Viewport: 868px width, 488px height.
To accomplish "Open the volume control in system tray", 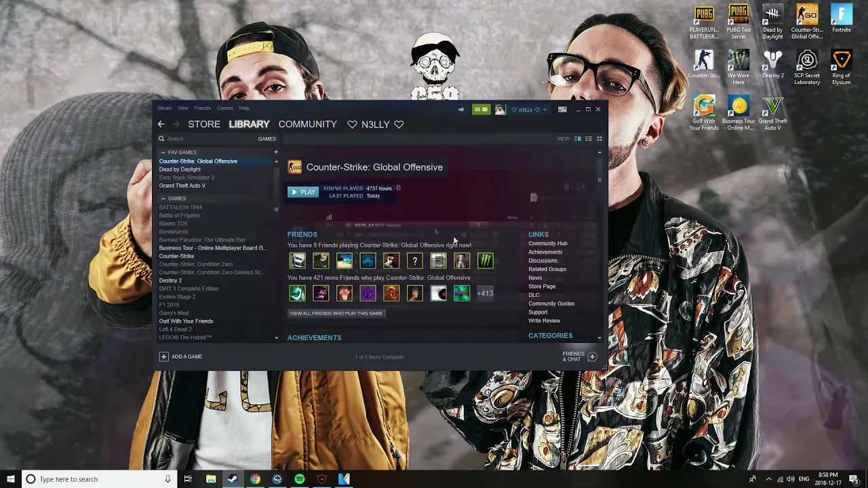I will tap(790, 479).
